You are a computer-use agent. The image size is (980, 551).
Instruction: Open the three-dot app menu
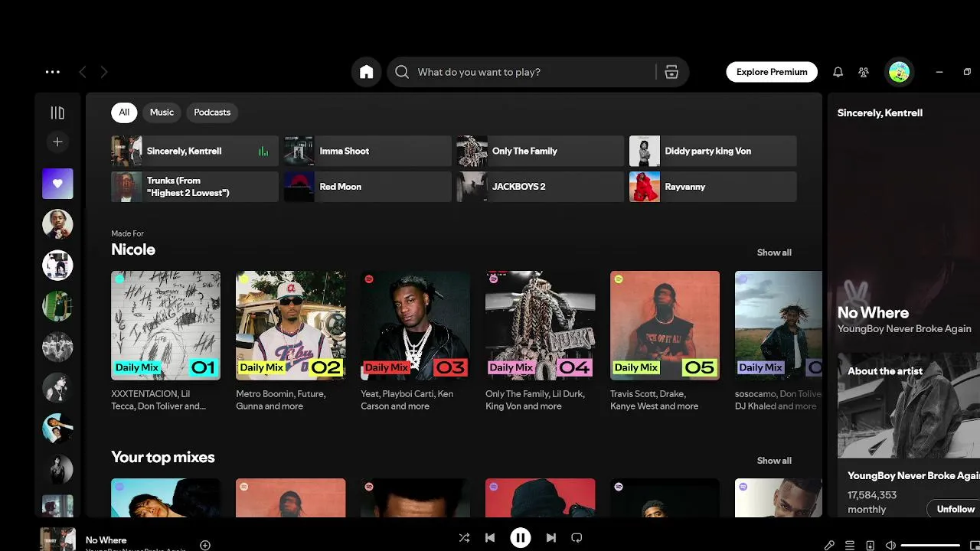53,72
